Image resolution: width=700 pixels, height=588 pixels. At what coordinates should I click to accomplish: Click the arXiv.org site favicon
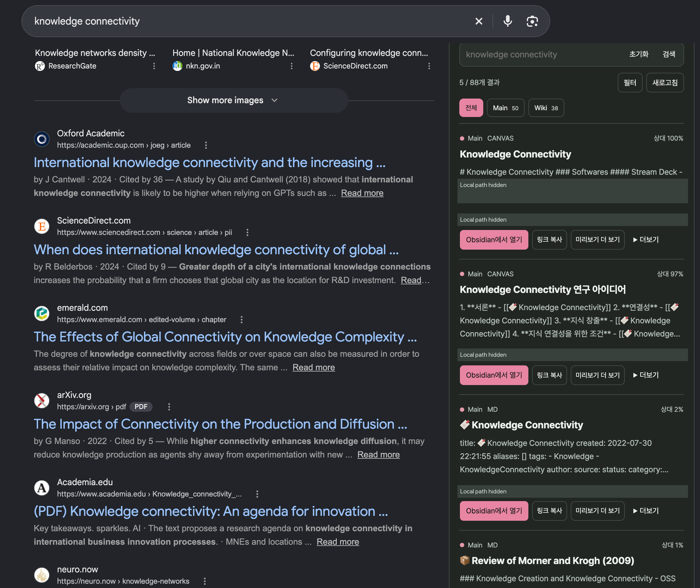[42, 400]
